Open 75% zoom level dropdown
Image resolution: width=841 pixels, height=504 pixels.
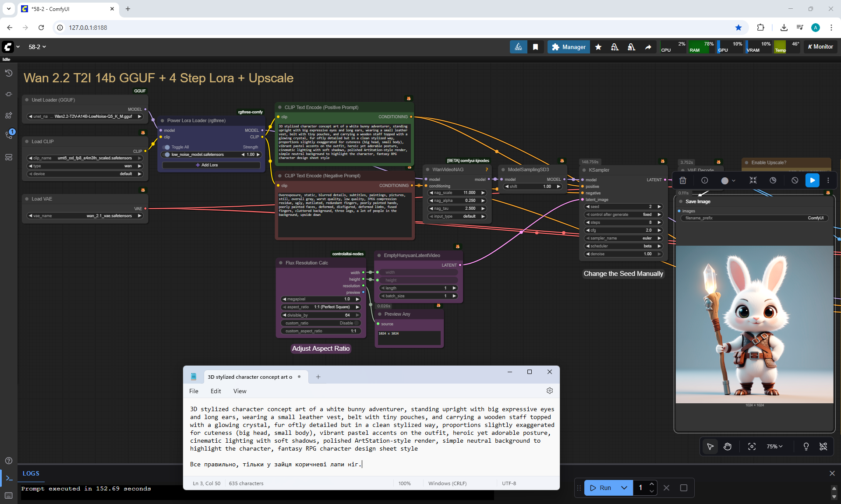click(x=774, y=447)
